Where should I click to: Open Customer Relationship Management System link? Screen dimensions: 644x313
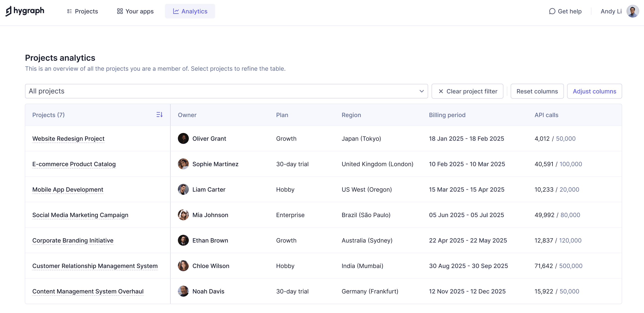(95, 266)
